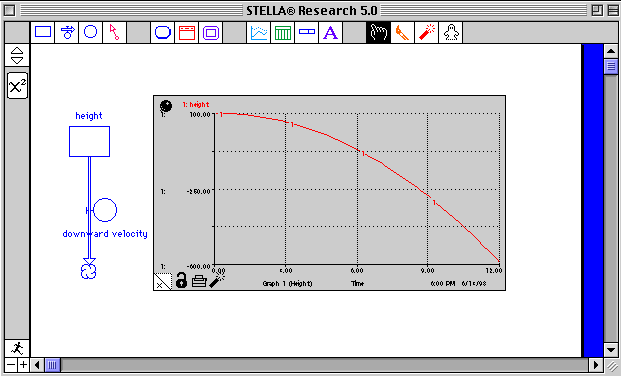
Task: Print the graph using printer icon
Action: tap(199, 281)
